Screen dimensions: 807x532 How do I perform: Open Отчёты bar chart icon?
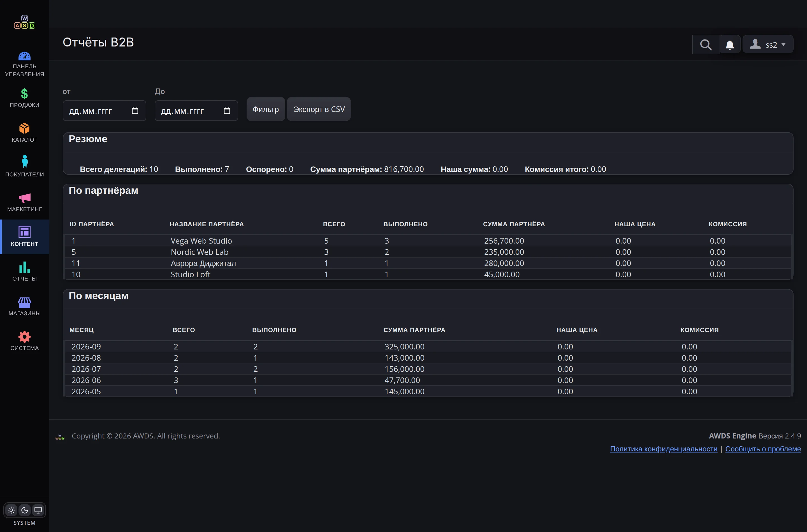point(24,267)
